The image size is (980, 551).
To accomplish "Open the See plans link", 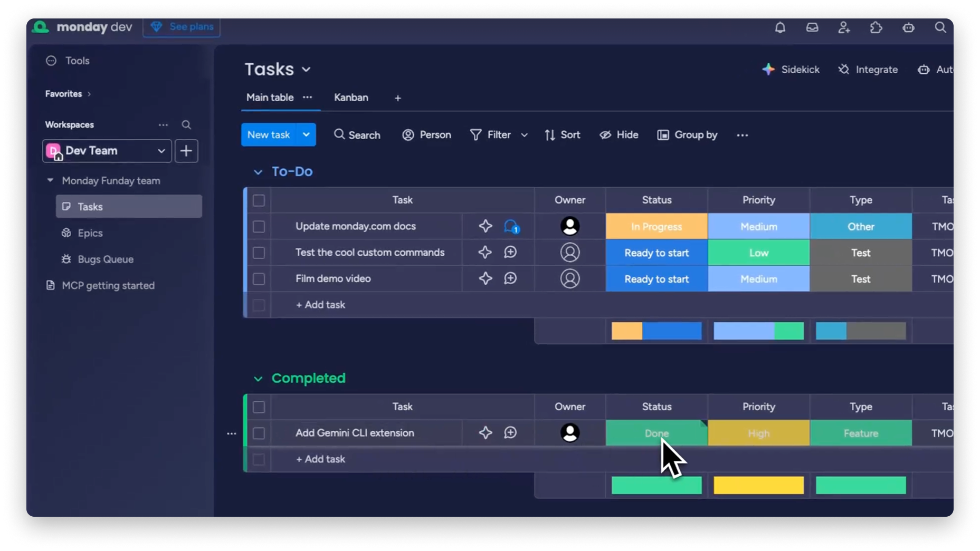I will [x=181, y=26].
